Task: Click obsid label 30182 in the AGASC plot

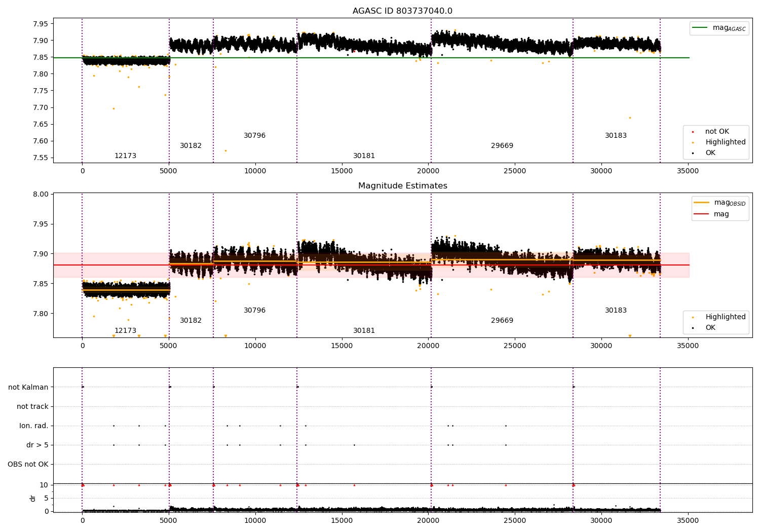Action: (191, 146)
